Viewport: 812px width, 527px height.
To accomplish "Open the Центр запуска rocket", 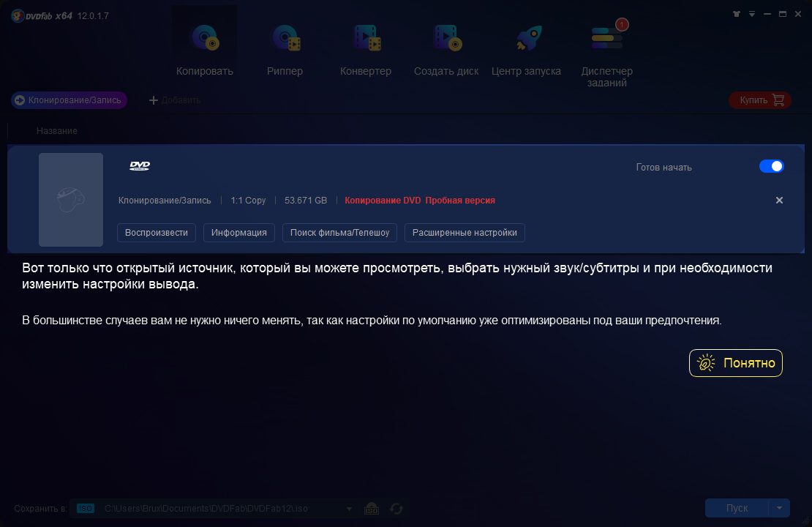I will coord(526,49).
